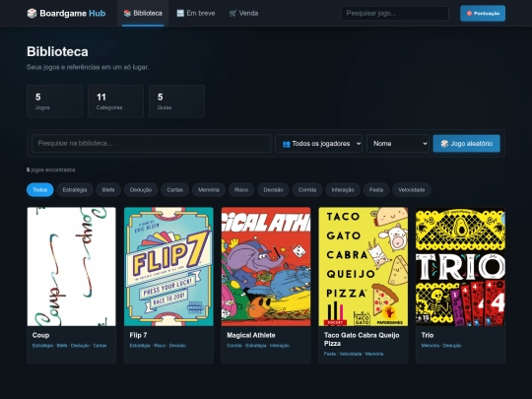532x399 pixels.
Task: Click the books icon on Biblioteca tab
Action: coord(127,13)
